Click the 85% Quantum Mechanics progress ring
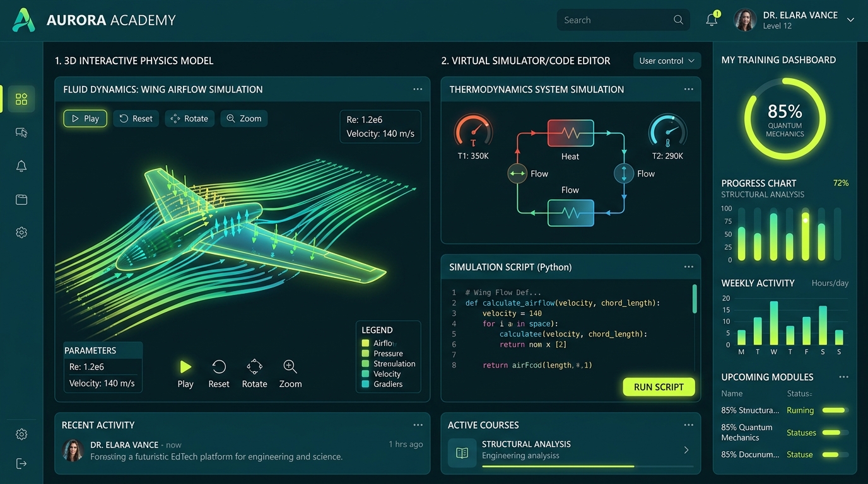Image resolution: width=868 pixels, height=484 pixels. (785, 118)
